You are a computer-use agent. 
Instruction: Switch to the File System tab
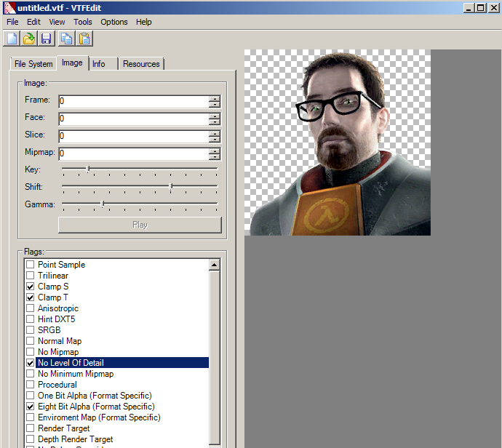click(x=33, y=64)
